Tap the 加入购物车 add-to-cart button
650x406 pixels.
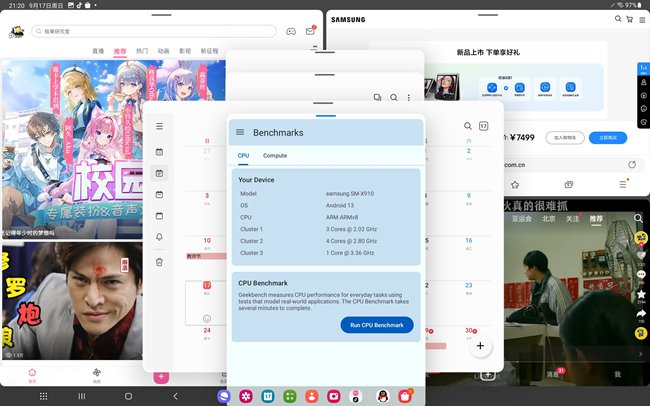click(565, 138)
